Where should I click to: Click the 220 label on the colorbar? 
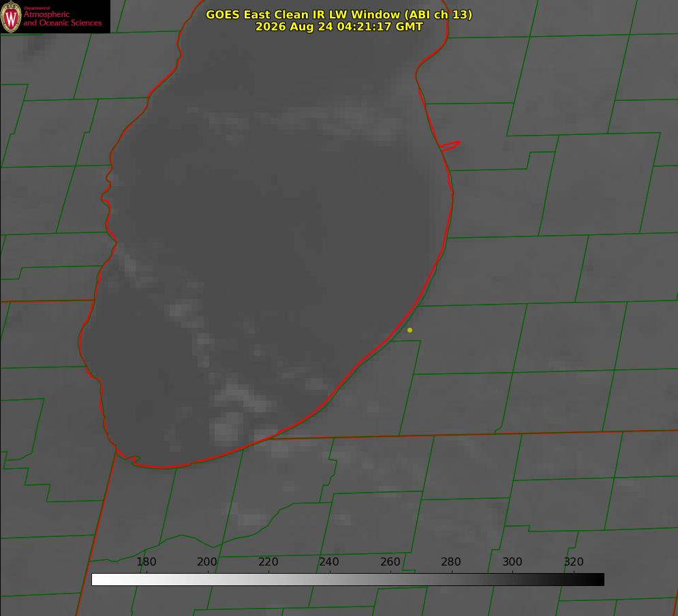tap(268, 561)
